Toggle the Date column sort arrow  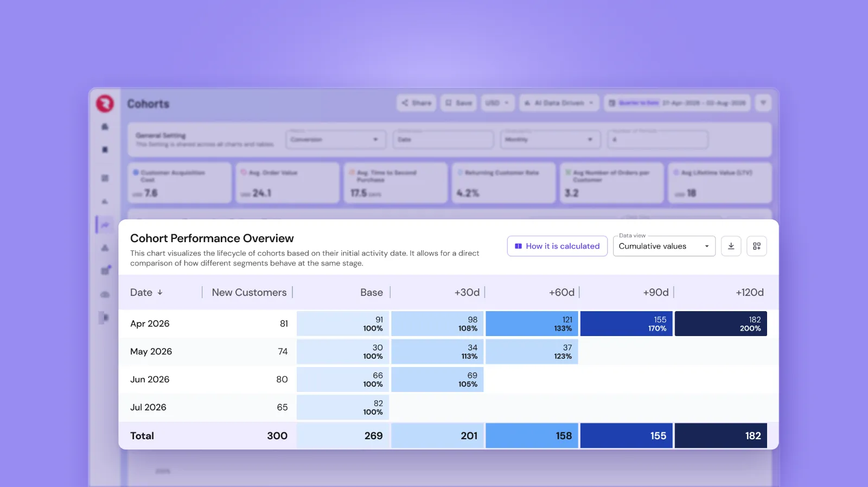pyautogui.click(x=160, y=292)
